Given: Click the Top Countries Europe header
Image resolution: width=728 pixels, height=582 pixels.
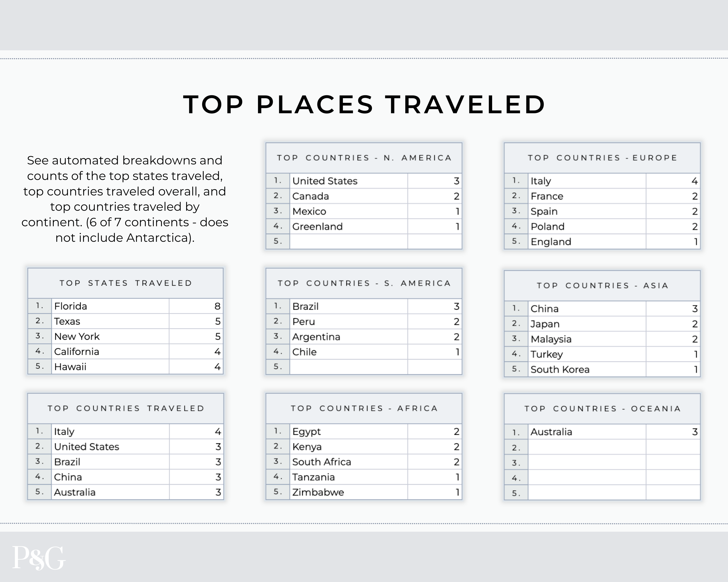Looking at the screenshot, I should 602,158.
